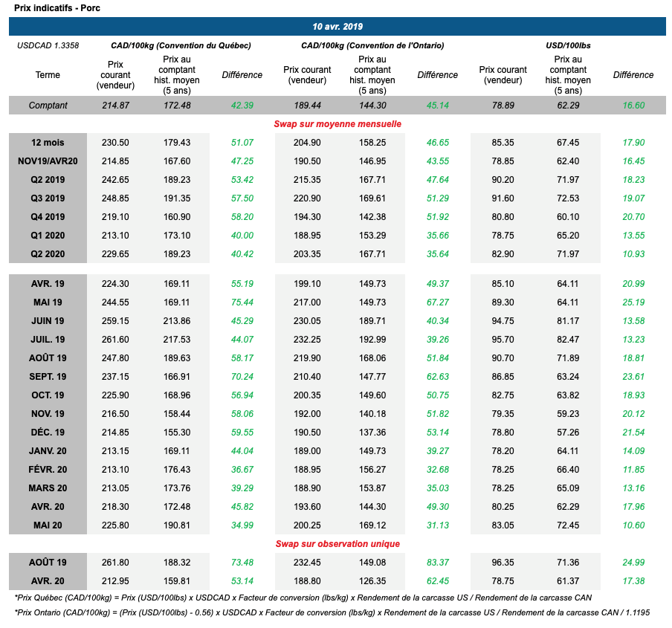Select the green 75.44 difference value

click(242, 302)
